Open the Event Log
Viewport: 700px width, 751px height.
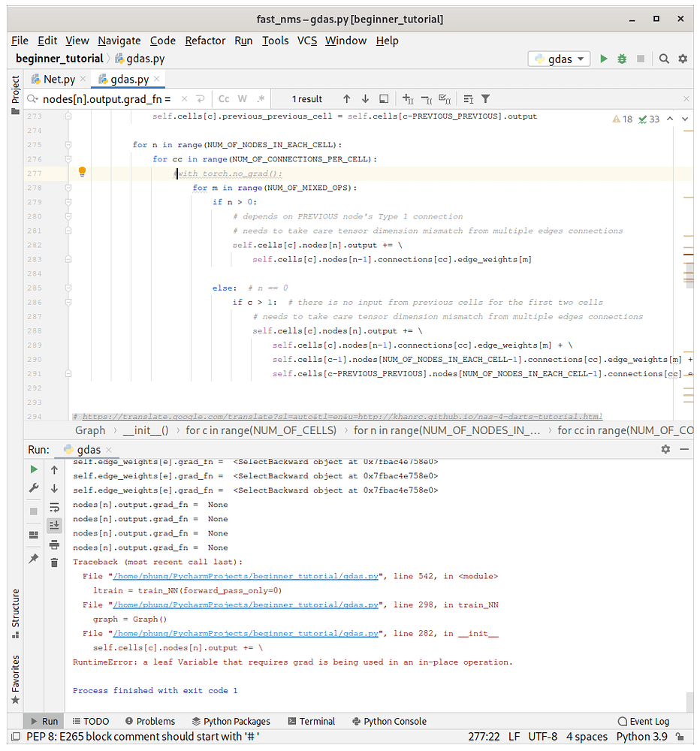point(643,721)
